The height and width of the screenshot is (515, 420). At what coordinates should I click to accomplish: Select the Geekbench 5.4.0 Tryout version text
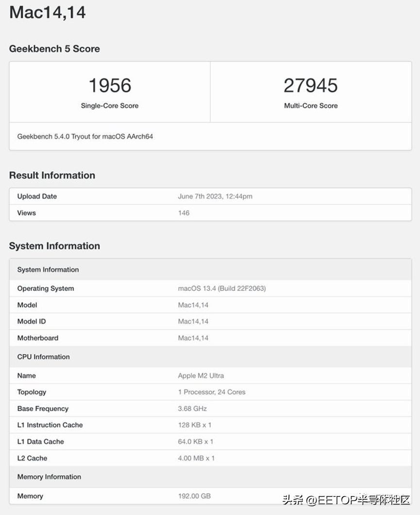[85, 136]
